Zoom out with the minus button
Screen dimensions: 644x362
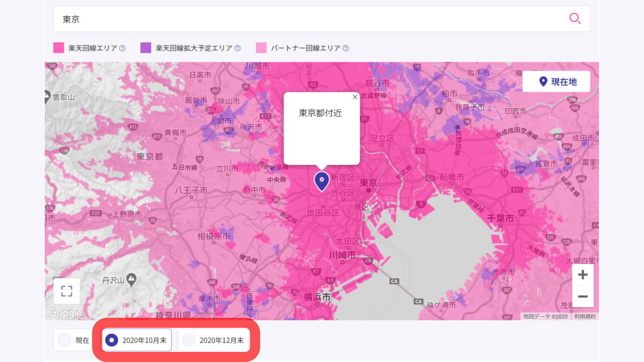pos(583,296)
